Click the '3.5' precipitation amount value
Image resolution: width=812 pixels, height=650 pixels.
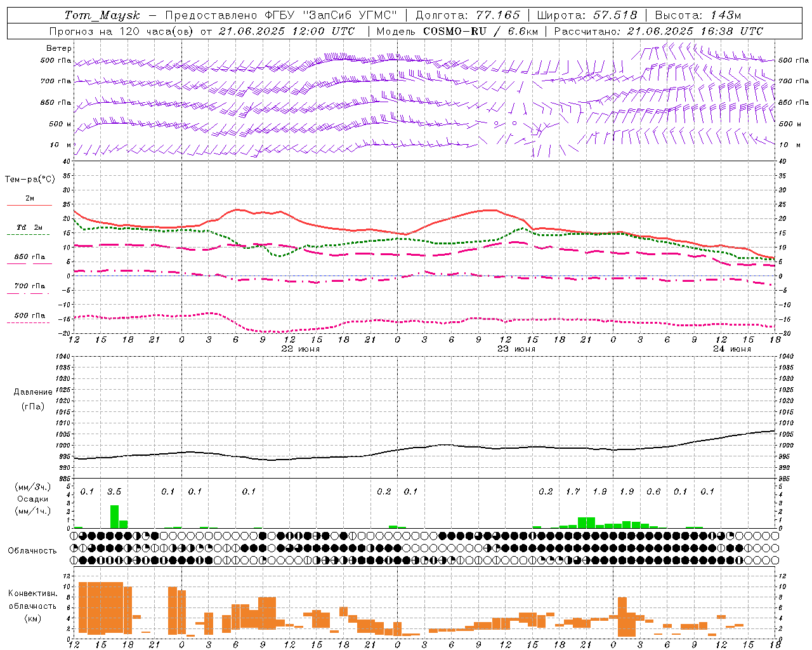[114, 491]
